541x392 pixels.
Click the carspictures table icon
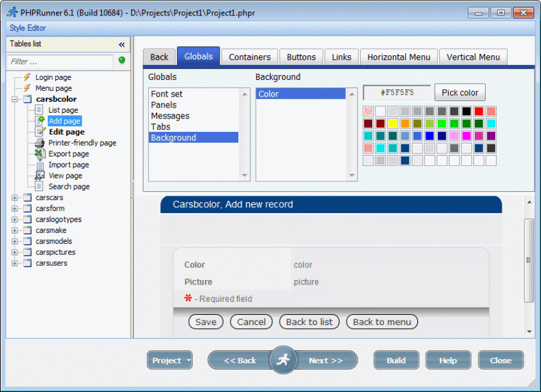(x=28, y=252)
